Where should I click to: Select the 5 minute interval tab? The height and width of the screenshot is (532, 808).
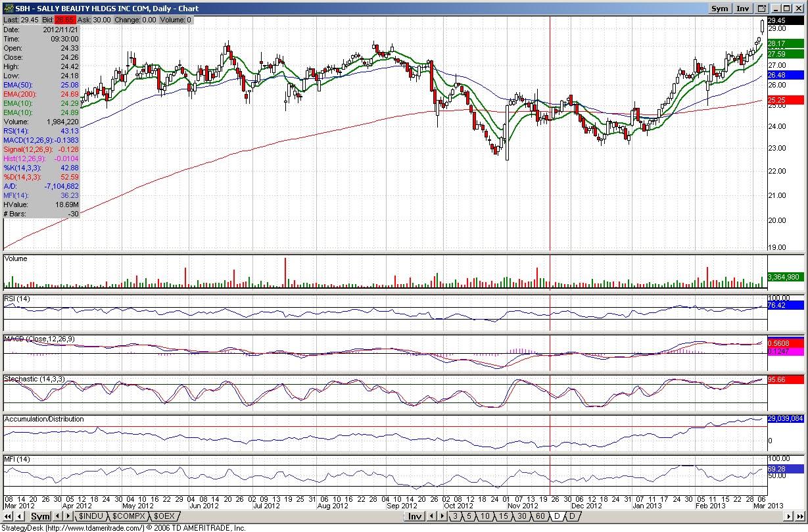tap(469, 516)
